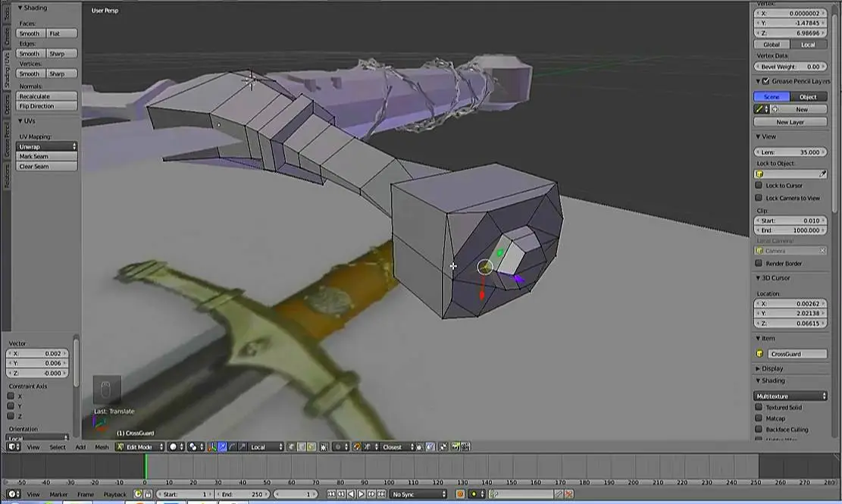
Task: Click the Recalculate normals button
Action: [x=47, y=96]
